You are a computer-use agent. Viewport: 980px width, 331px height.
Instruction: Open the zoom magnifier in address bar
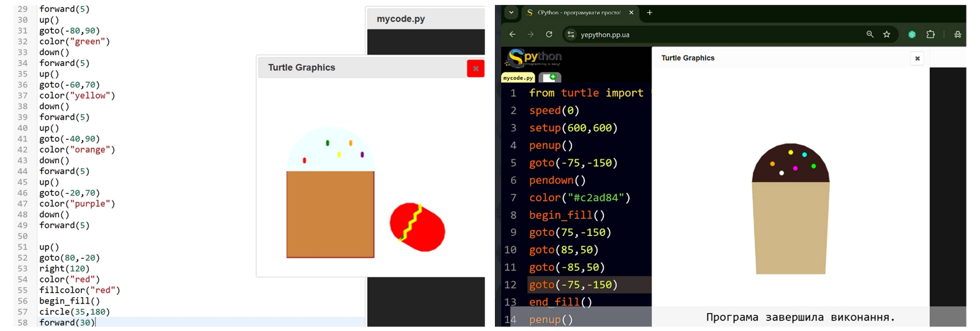click(x=870, y=34)
